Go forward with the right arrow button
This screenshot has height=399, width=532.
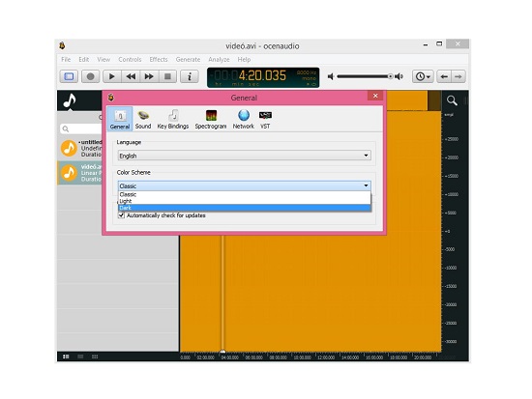tap(458, 76)
